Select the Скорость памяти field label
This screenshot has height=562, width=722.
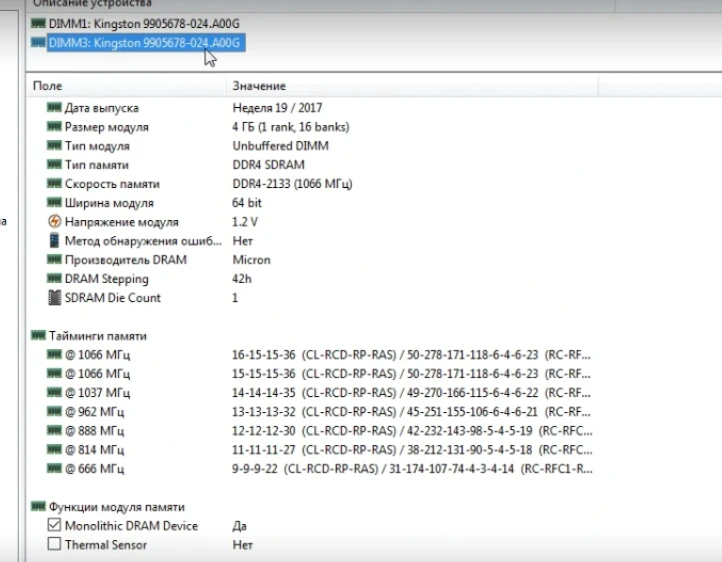pos(112,184)
